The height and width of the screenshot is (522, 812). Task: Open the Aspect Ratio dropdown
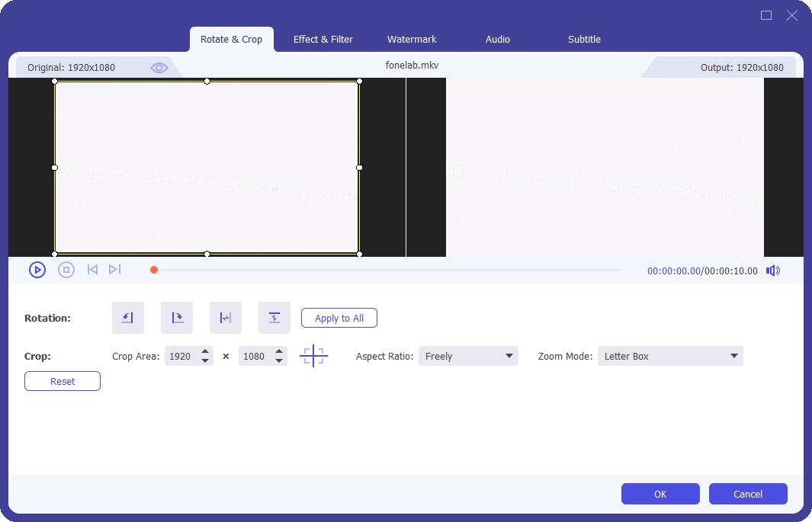(468, 356)
